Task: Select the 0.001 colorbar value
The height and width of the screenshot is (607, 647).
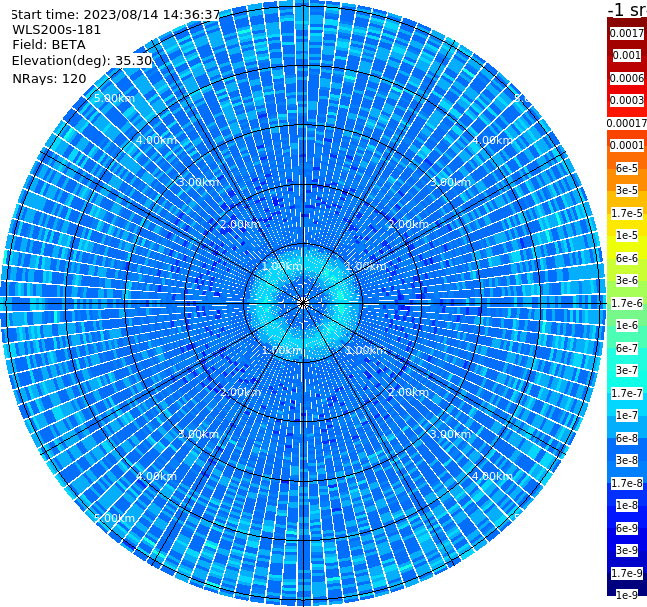Action: [627, 56]
